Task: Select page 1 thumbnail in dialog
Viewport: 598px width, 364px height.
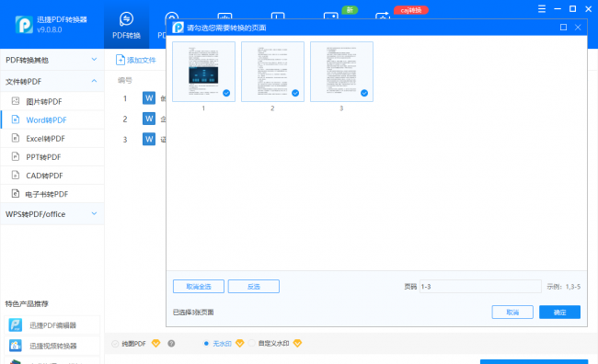Action: coord(203,72)
